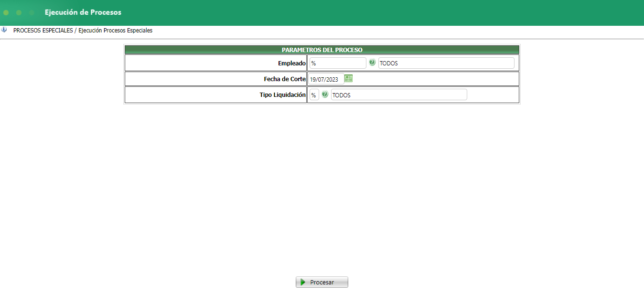Focus the Tipo Liquidación code field
Viewport: 644px width, 304px height.
pos(314,95)
